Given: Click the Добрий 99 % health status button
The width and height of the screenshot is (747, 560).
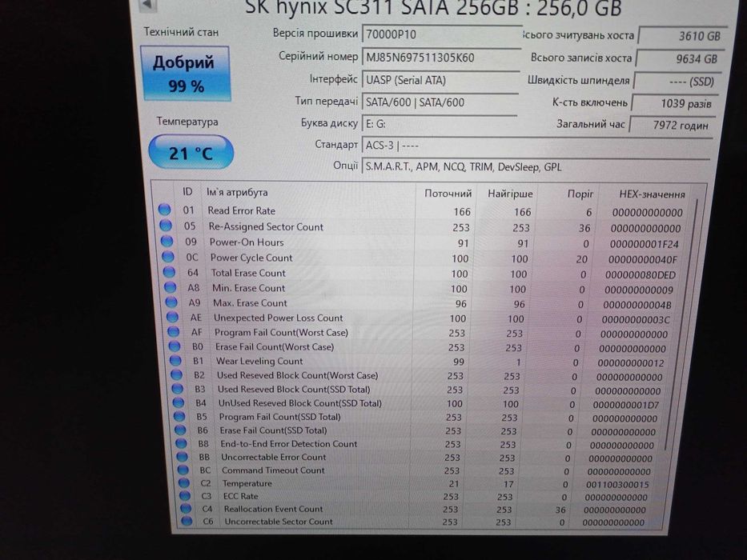Looking at the screenshot, I should point(185,74).
